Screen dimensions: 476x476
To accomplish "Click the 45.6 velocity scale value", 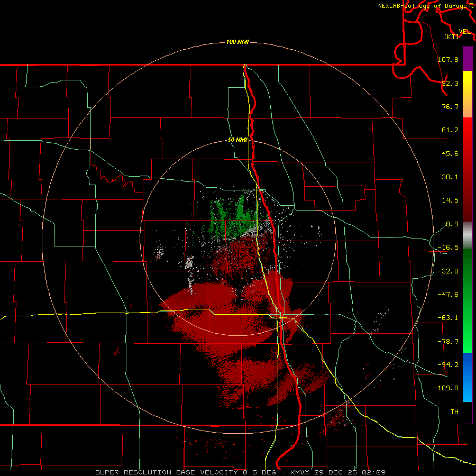I will [450, 153].
